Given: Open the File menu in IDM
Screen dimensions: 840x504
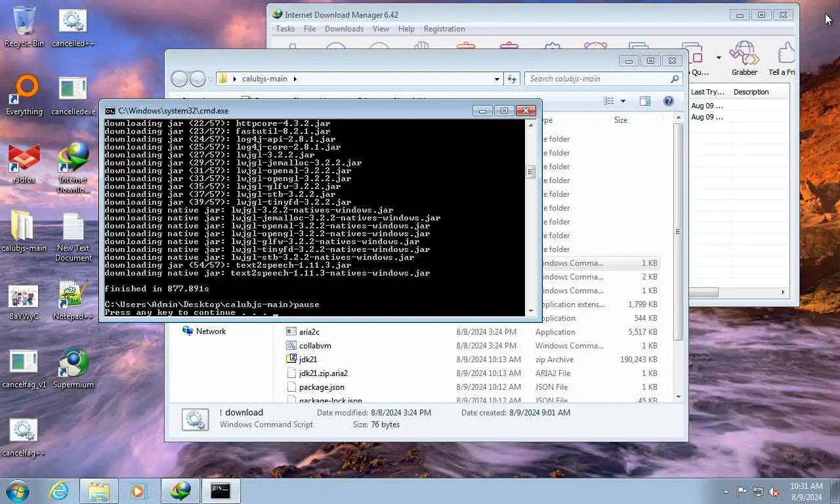Looking at the screenshot, I should [310, 29].
